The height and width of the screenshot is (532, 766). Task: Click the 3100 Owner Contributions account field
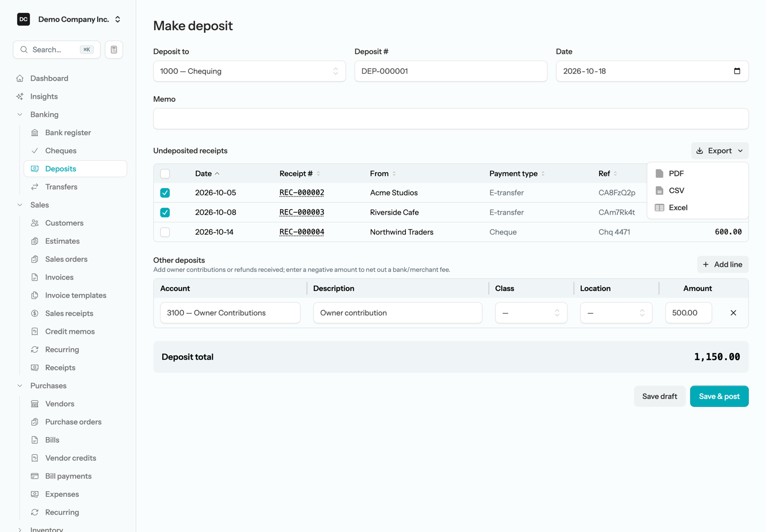(230, 313)
